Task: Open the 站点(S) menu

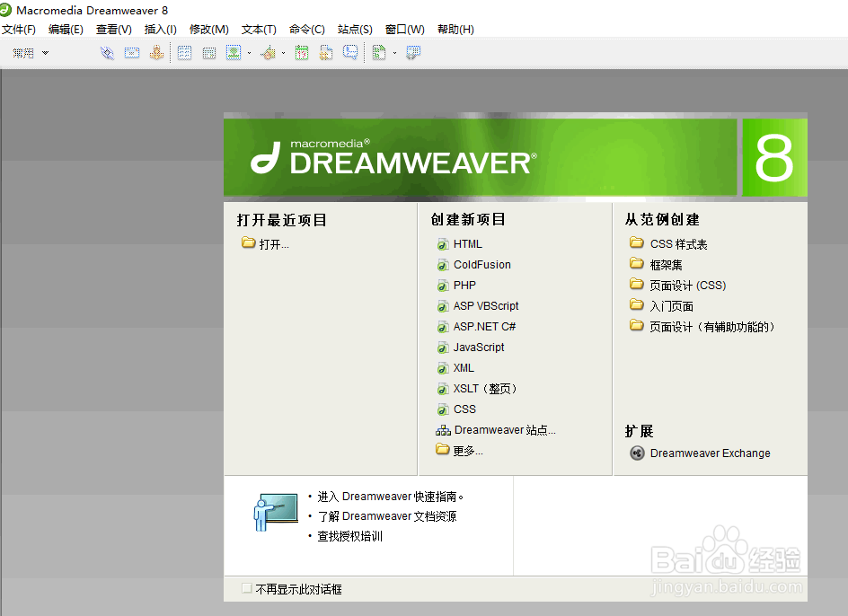Action: tap(355, 30)
